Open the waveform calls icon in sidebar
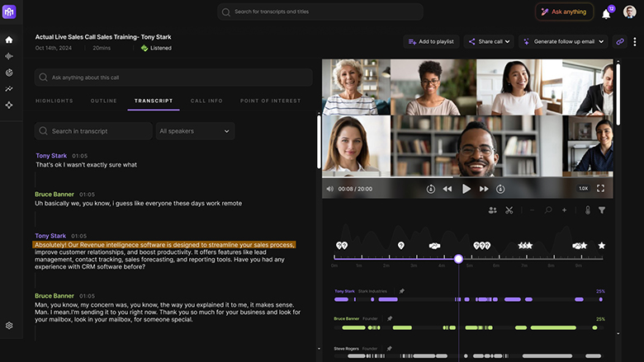 [9, 56]
